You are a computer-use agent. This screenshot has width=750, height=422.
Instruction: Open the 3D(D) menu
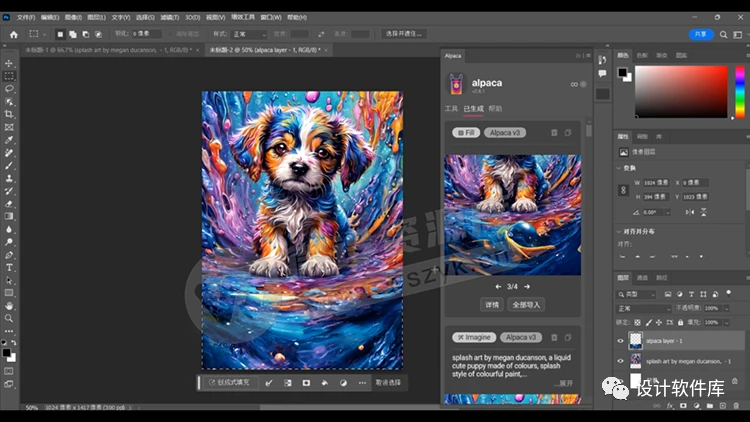pos(192,17)
